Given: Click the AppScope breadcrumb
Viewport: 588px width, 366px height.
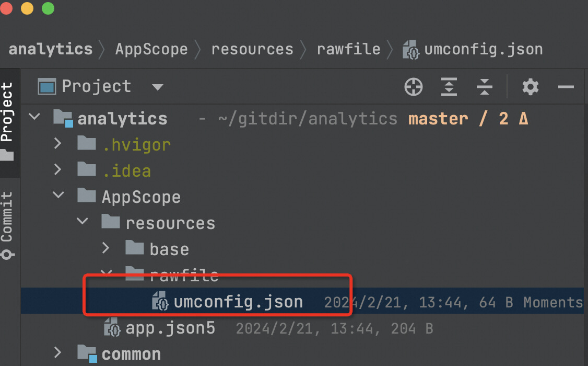Looking at the screenshot, I should [151, 49].
